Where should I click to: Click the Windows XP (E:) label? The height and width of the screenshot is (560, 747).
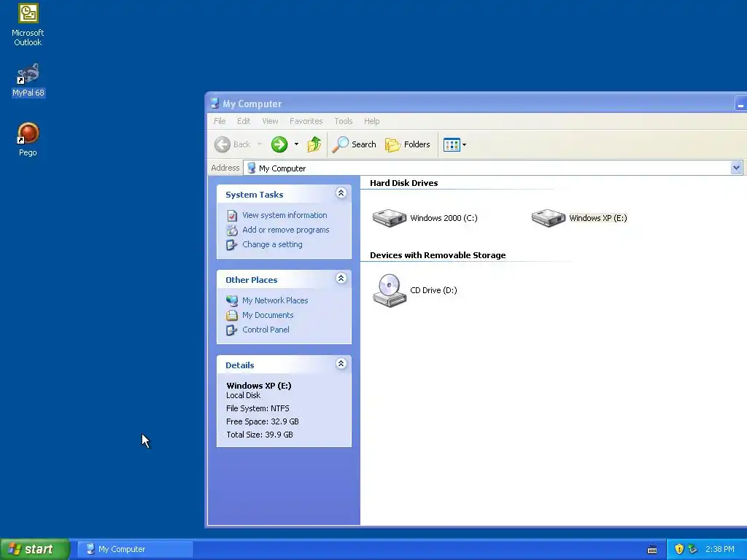(598, 218)
